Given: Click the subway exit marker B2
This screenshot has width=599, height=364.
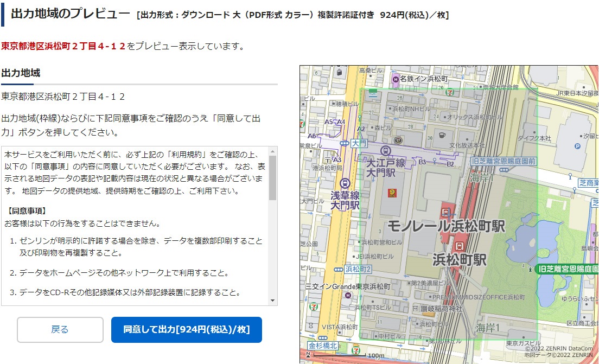Looking at the screenshot, I should click(451, 163).
